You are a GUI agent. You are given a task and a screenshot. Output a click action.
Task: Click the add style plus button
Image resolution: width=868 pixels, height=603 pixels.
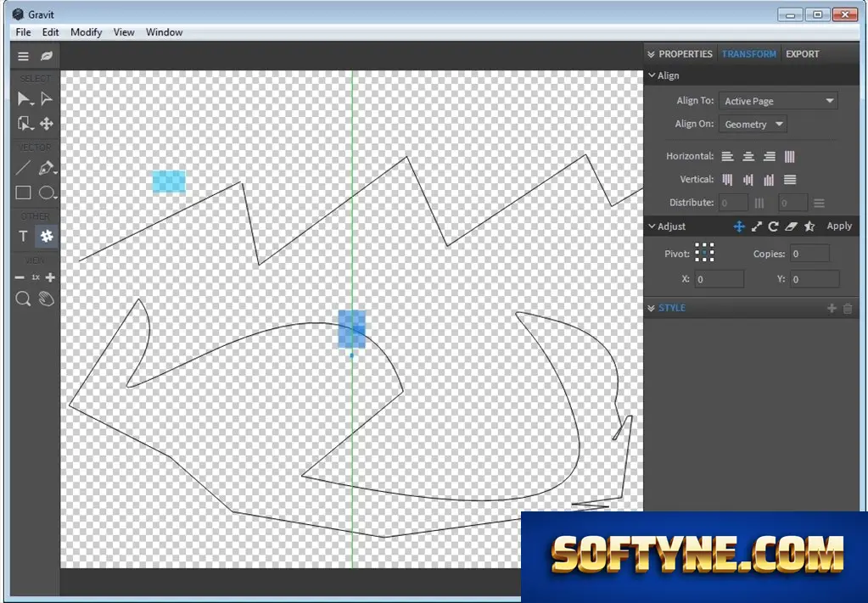coord(832,308)
